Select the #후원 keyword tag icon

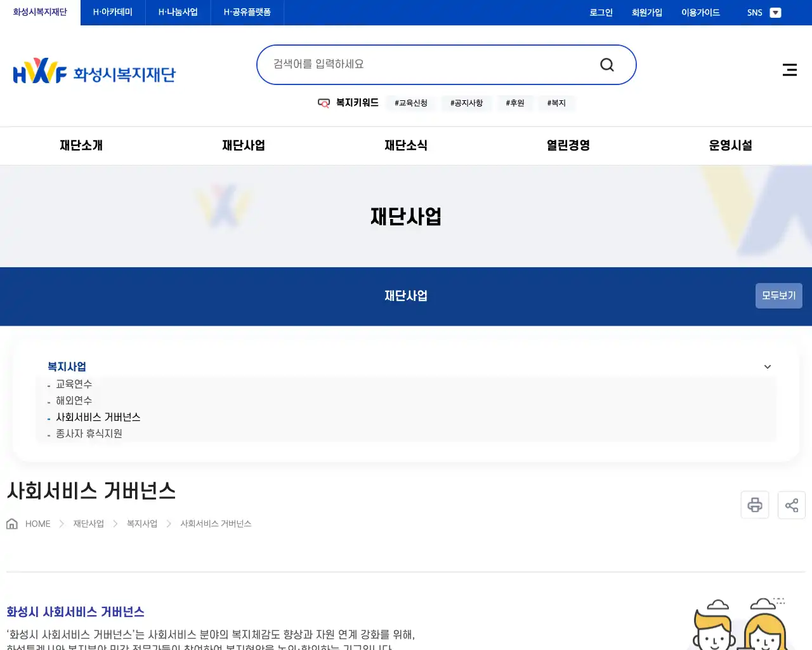click(514, 103)
